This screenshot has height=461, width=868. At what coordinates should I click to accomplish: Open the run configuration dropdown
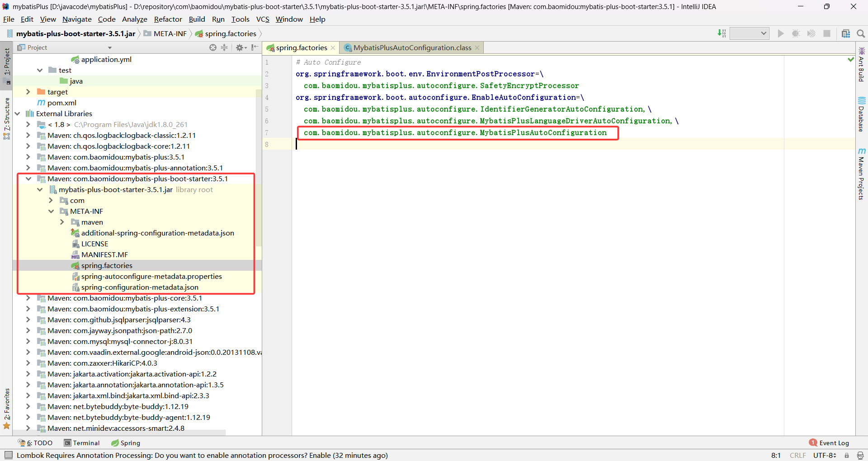point(750,33)
